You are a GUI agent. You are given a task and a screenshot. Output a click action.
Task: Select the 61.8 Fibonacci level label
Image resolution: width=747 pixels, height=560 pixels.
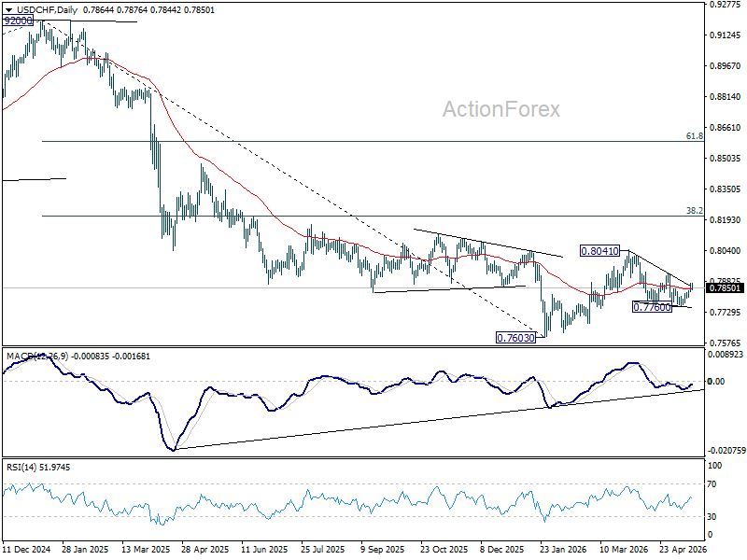pos(694,136)
